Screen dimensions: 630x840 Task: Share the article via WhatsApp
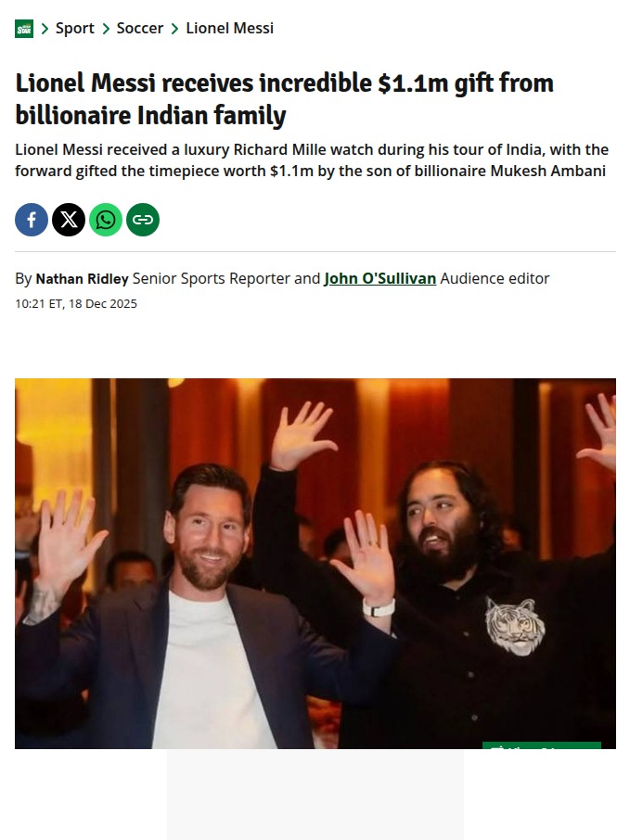click(106, 220)
